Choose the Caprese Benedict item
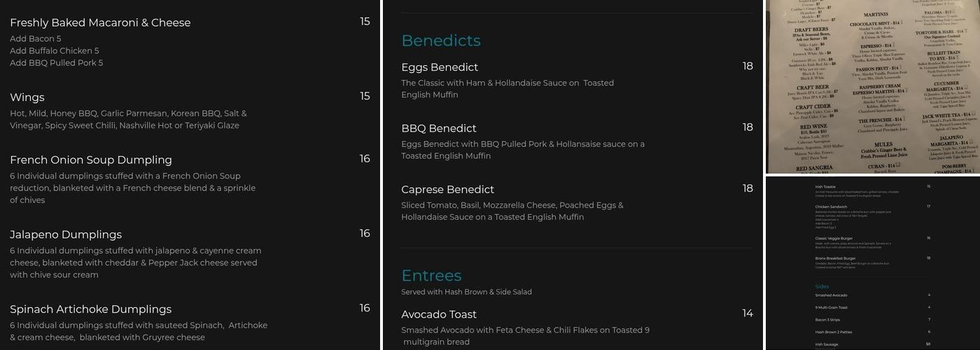The height and width of the screenshot is (350, 980). coord(448,190)
